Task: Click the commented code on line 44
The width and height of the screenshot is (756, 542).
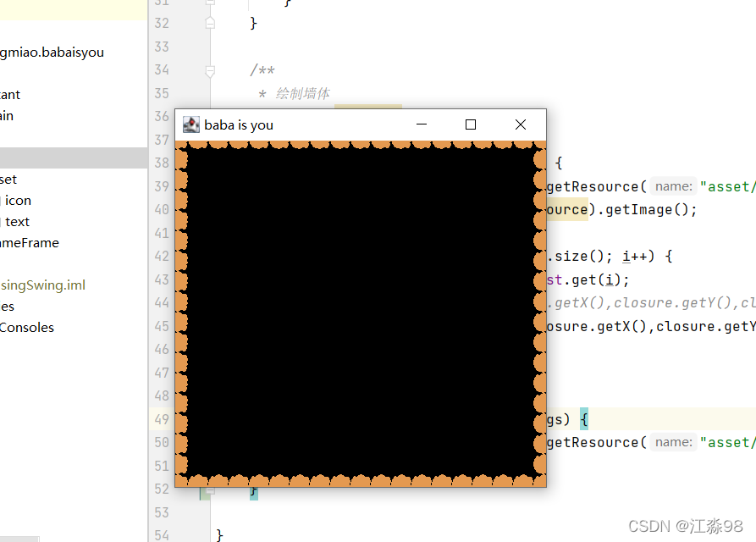Action: [651, 303]
